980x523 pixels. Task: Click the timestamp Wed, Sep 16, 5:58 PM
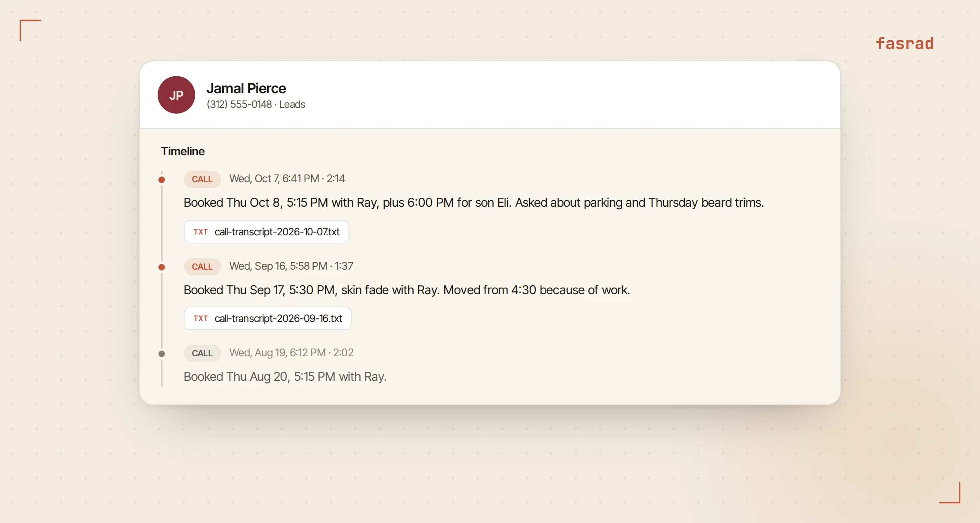(x=278, y=266)
